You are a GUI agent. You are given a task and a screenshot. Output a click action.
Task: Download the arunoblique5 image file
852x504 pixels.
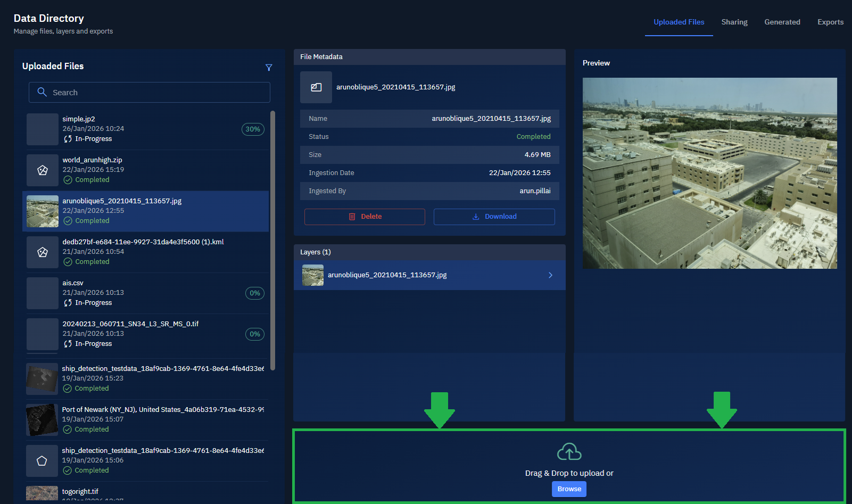pyautogui.click(x=494, y=217)
